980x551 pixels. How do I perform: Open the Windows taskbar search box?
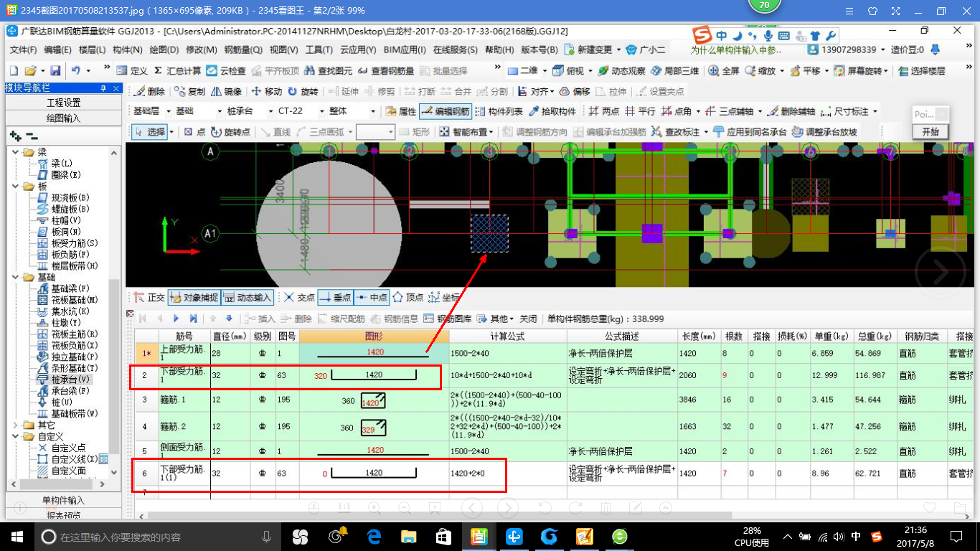point(156,537)
